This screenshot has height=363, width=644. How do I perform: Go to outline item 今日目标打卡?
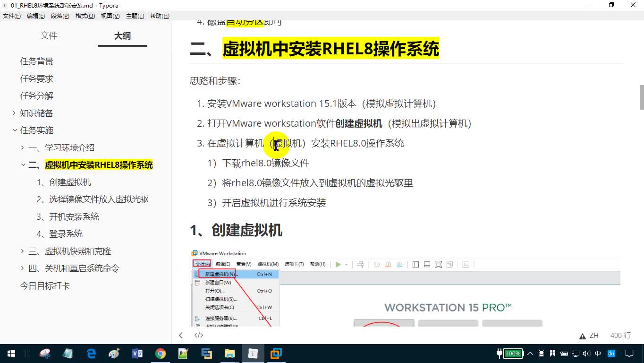[x=45, y=286]
